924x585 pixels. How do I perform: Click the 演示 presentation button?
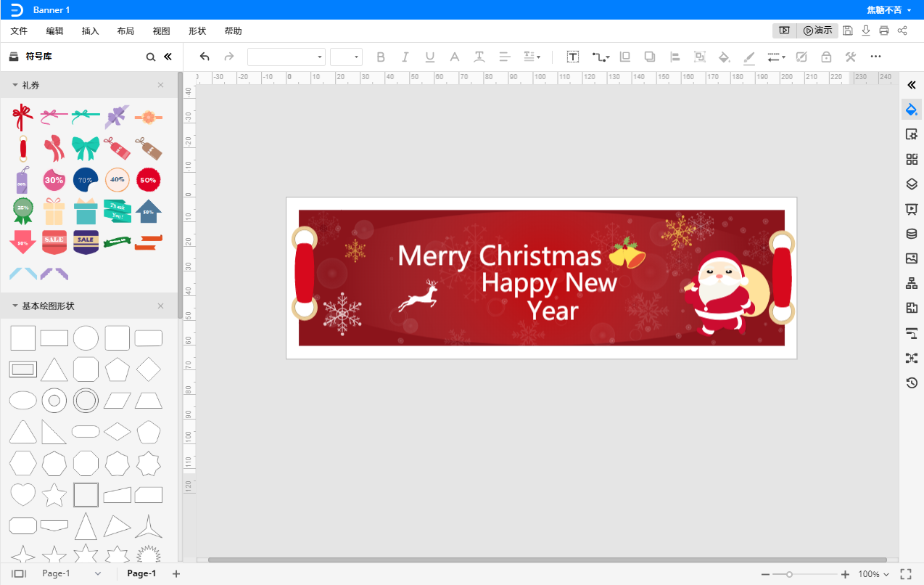[x=817, y=30]
